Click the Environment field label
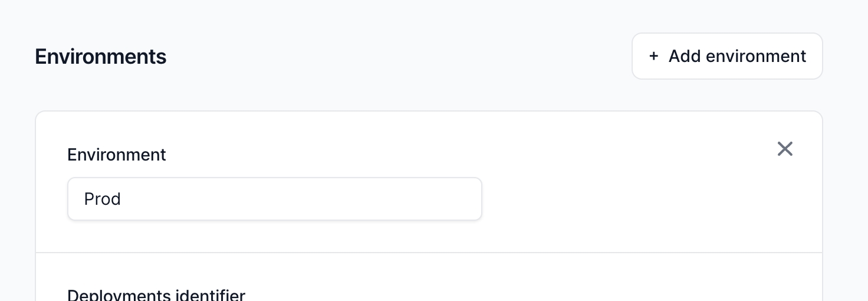This screenshot has height=301, width=868. pos(117,155)
